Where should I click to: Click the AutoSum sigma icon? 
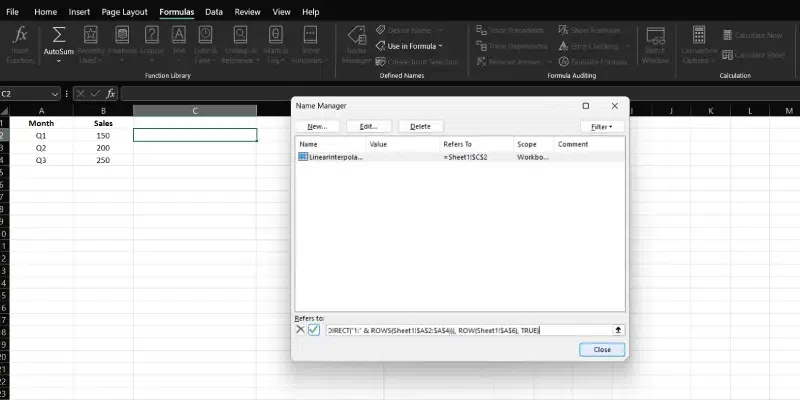[x=59, y=35]
